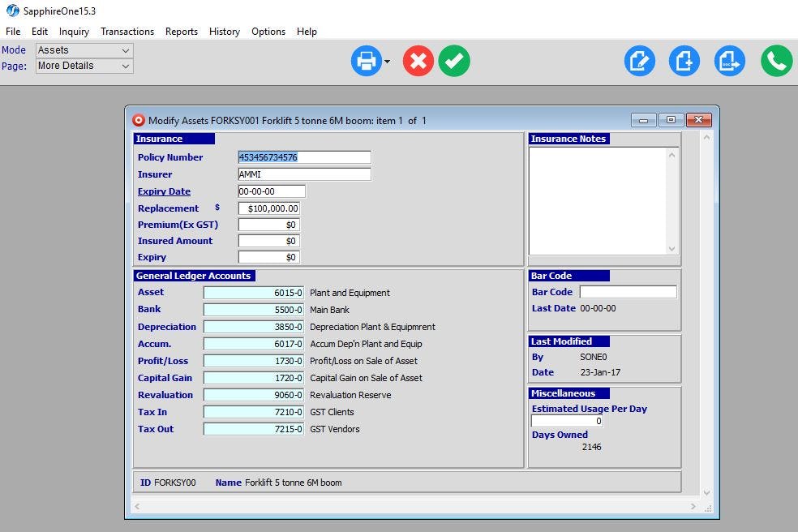Click the Insurance Notes scroll up arrow

[671, 155]
